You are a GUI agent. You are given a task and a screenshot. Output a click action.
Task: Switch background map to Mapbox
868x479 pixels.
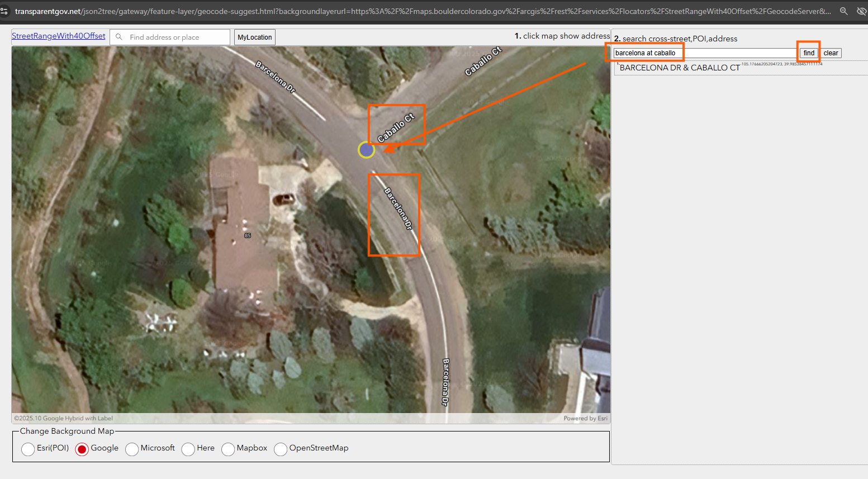(x=228, y=449)
